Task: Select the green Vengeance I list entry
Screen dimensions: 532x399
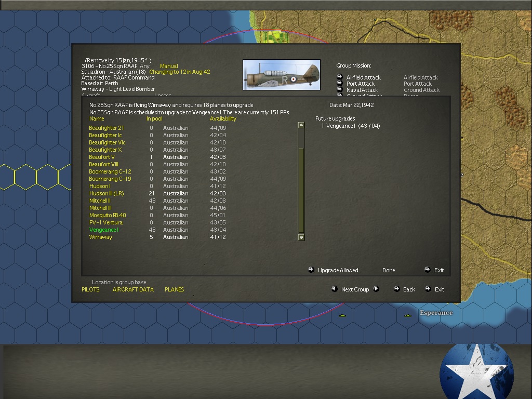Action: pyautogui.click(x=104, y=230)
